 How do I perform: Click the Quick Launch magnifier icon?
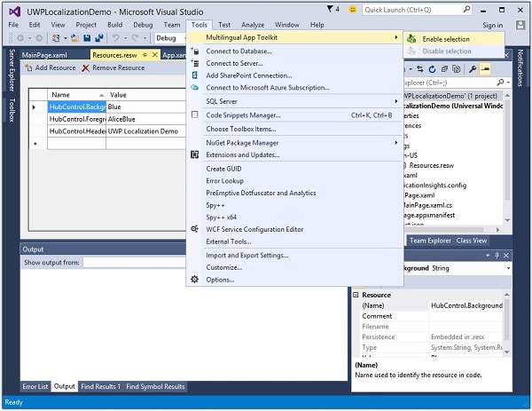467,9
